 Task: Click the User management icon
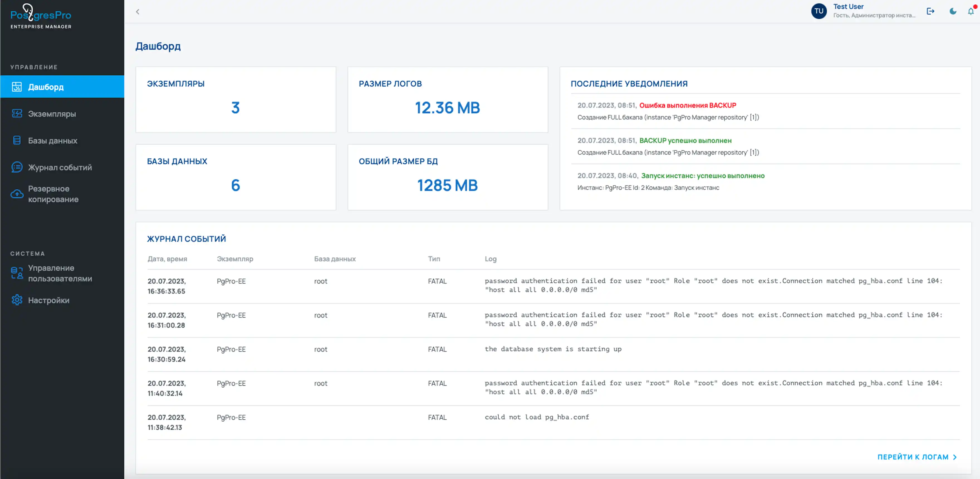coord(17,273)
